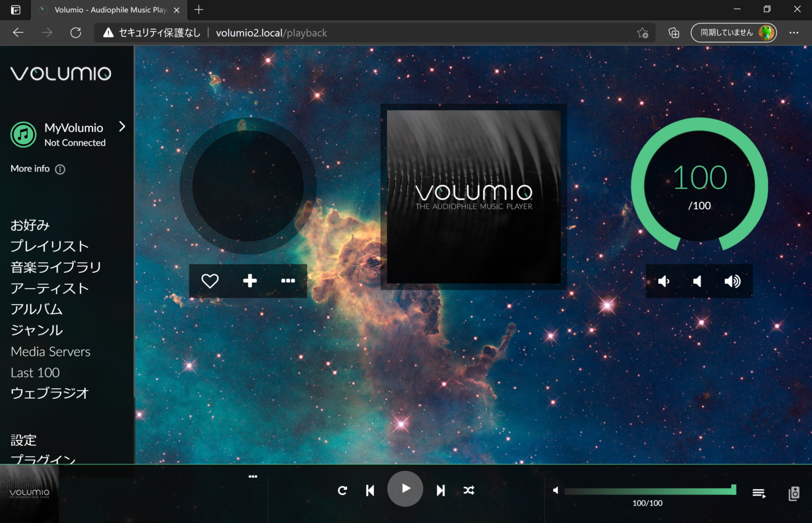Toggle repeat mode
Image resolution: width=812 pixels, height=523 pixels.
[x=343, y=490]
